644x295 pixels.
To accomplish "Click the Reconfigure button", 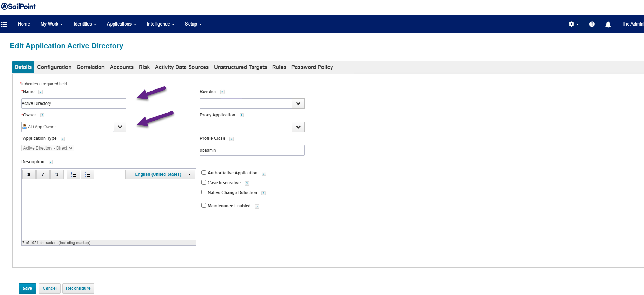I will 78,288.
